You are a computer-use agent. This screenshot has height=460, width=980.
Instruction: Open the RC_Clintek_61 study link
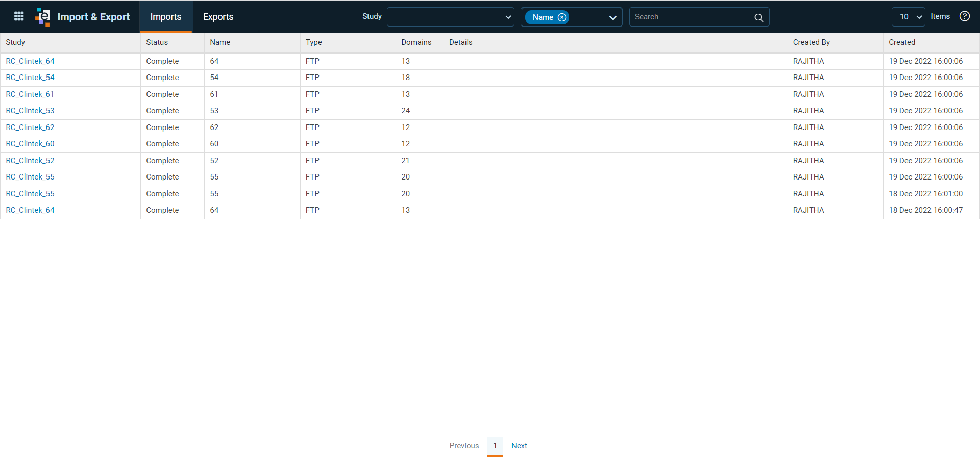coord(30,94)
